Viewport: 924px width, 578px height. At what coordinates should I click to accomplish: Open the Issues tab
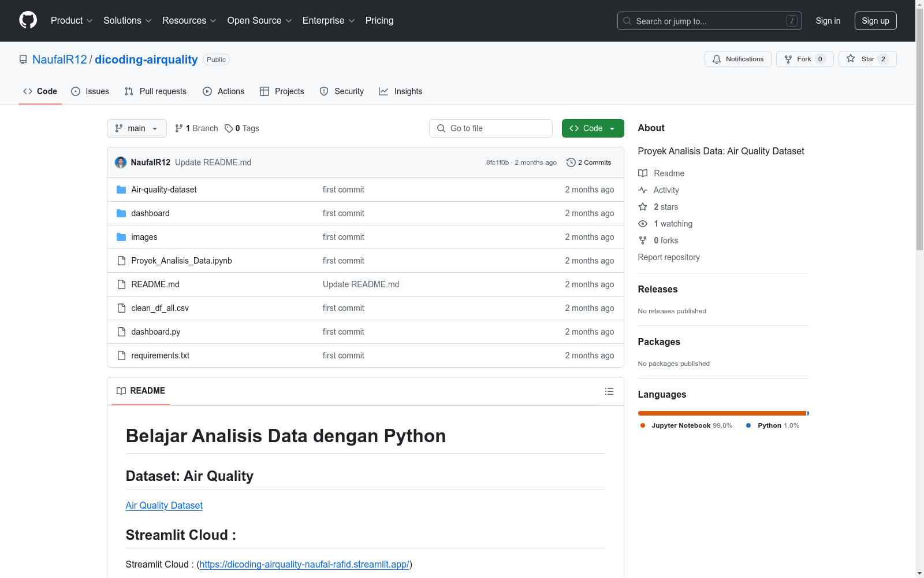(90, 91)
